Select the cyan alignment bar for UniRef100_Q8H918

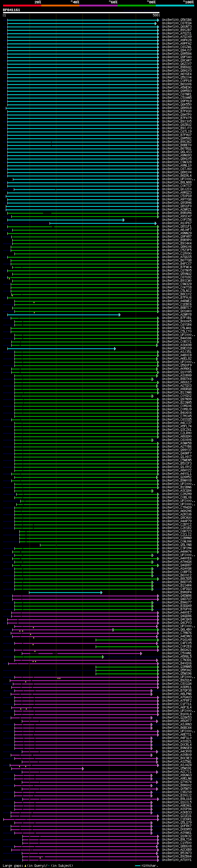(82, 108)
